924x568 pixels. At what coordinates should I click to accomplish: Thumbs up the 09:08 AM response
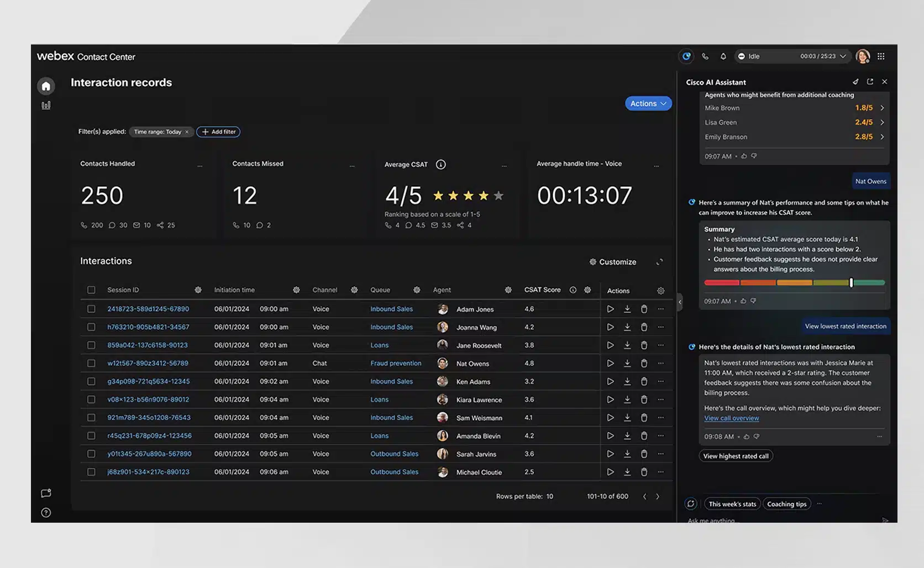coord(747,436)
